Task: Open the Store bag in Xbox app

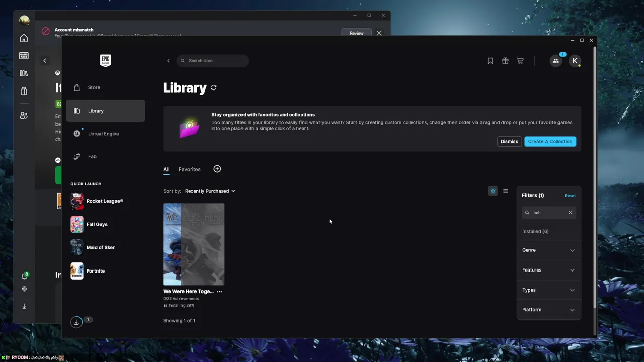Action: pyautogui.click(x=24, y=91)
